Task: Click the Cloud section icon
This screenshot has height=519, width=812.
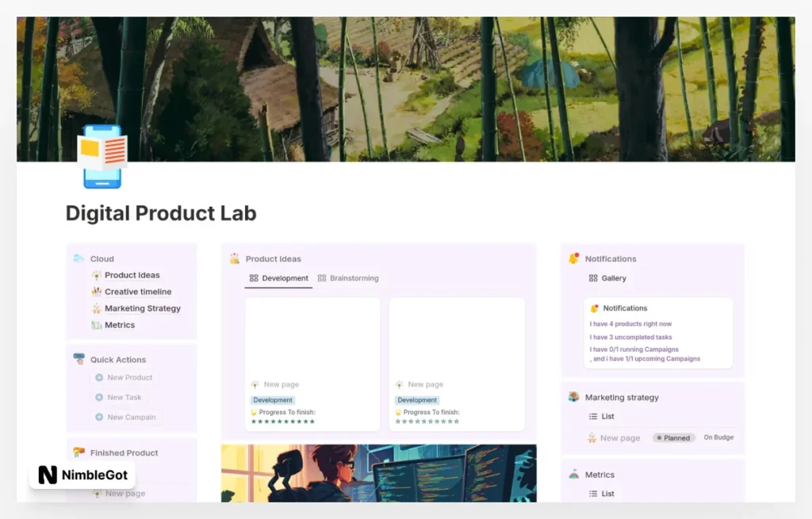Action: pyautogui.click(x=79, y=258)
